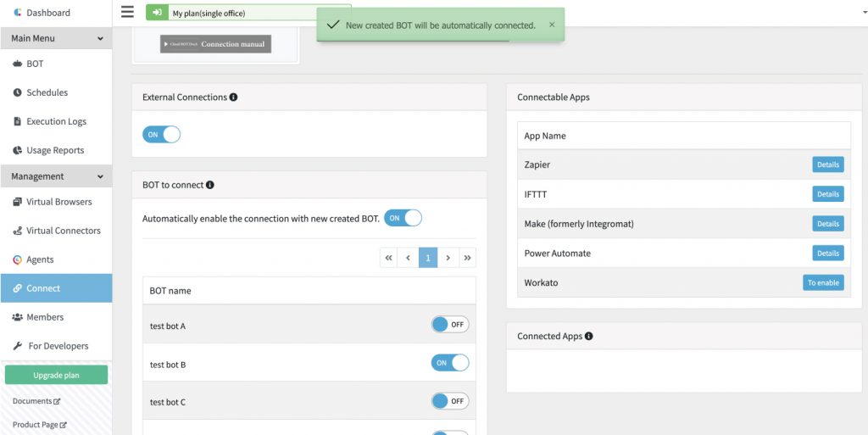Image resolution: width=868 pixels, height=435 pixels.
Task: Click the test bot B row name
Action: point(168,365)
